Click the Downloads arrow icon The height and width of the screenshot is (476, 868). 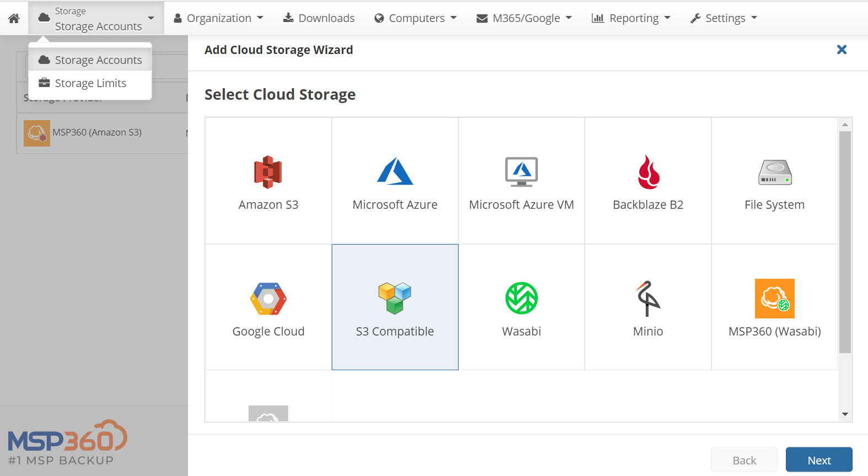288,18
